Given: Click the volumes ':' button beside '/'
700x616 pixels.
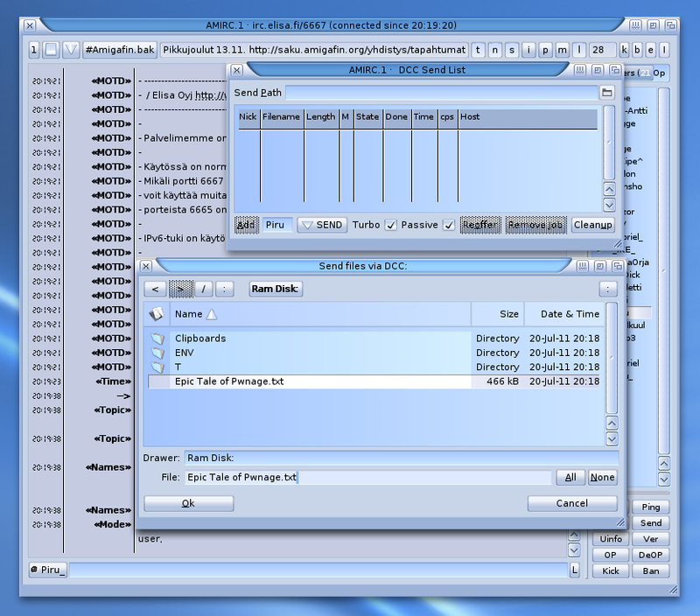Looking at the screenshot, I should [225, 289].
